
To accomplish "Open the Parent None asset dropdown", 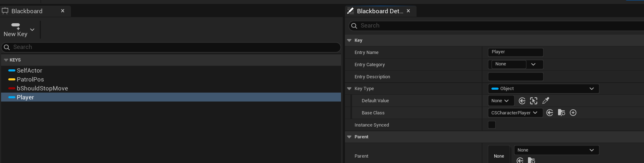I will click(557, 150).
